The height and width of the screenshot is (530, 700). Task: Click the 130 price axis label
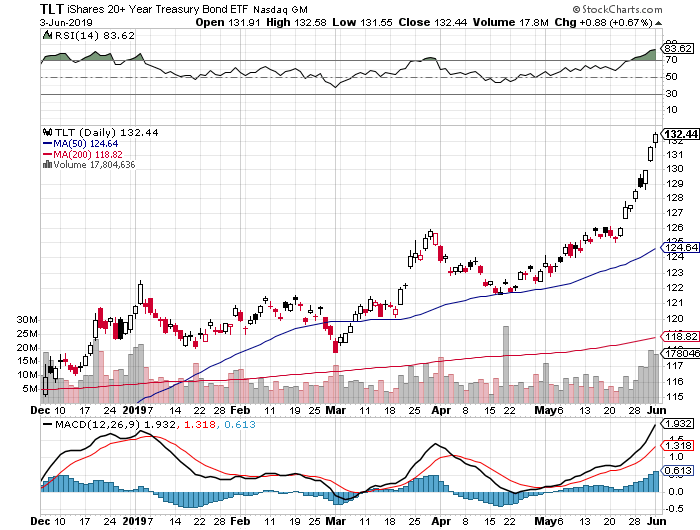click(675, 169)
